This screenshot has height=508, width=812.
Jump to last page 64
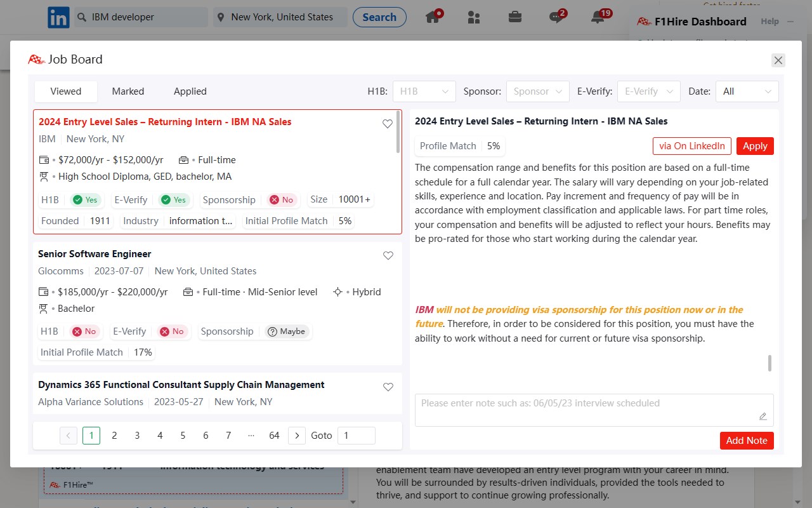tap(274, 436)
